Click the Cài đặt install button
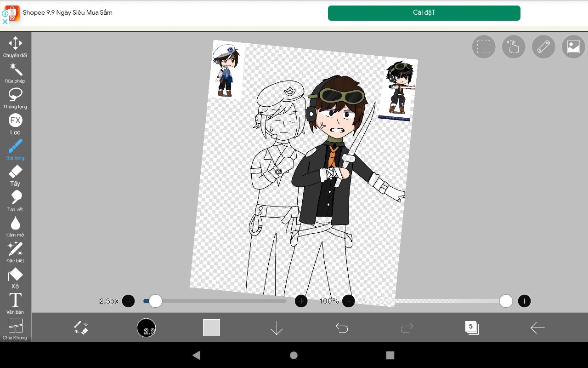This screenshot has height=368, width=588. coord(424,13)
